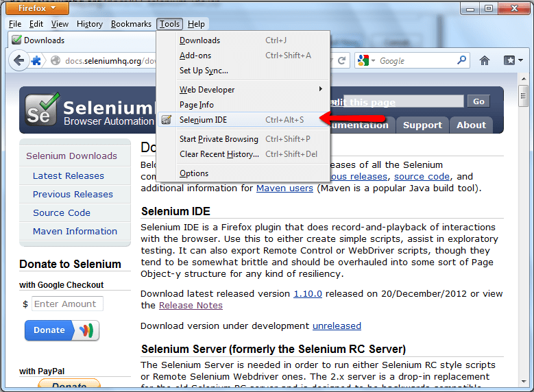
Task: Open the Release Notes link
Action: point(191,306)
